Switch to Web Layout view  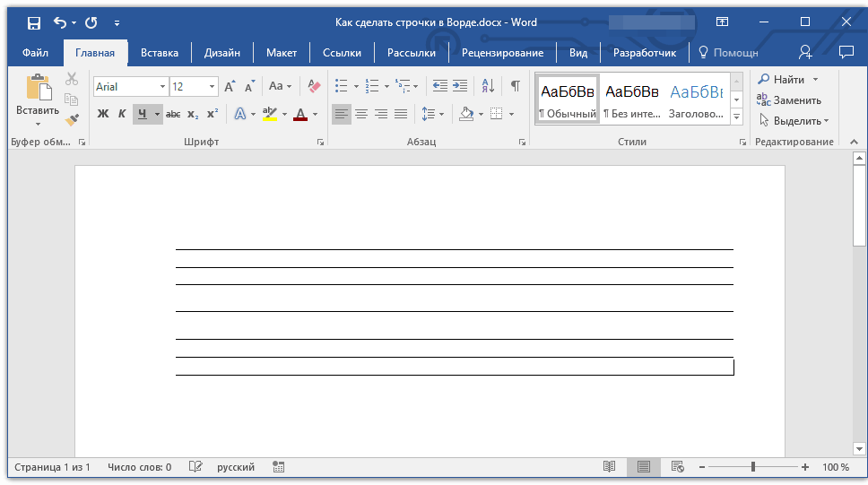tap(678, 467)
